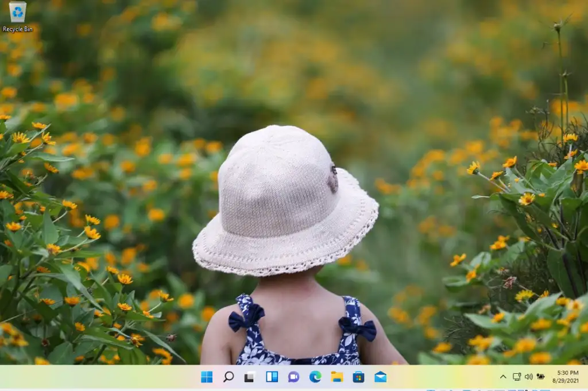
Task: Click the battery status tray icon
Action: pyautogui.click(x=540, y=377)
